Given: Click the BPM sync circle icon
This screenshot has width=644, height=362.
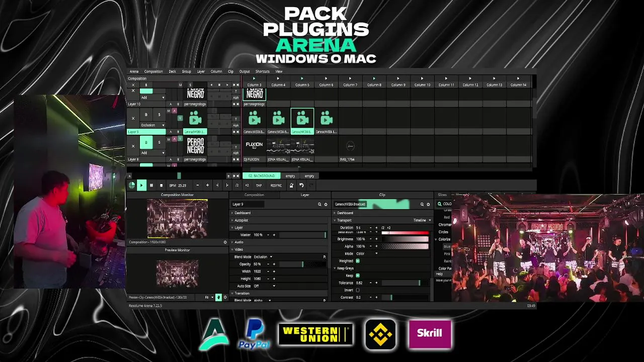Looking at the screenshot, I should (x=132, y=185).
